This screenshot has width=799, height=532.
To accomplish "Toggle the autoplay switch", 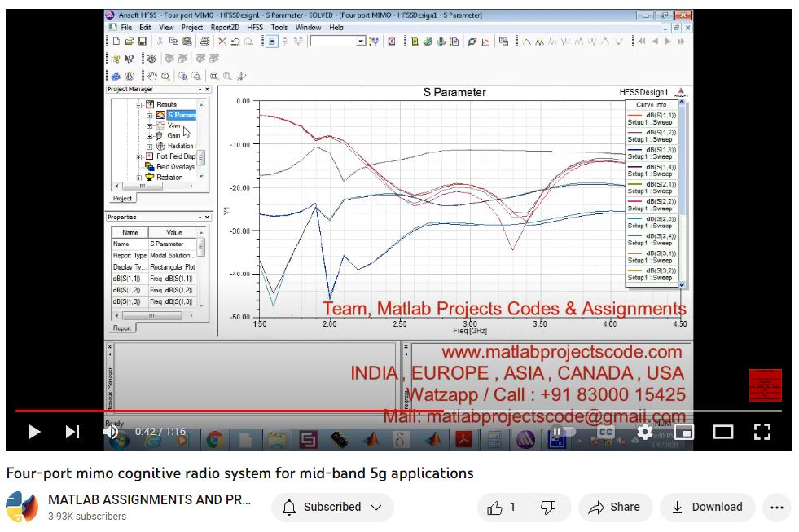I will pyautogui.click(x=562, y=432).
